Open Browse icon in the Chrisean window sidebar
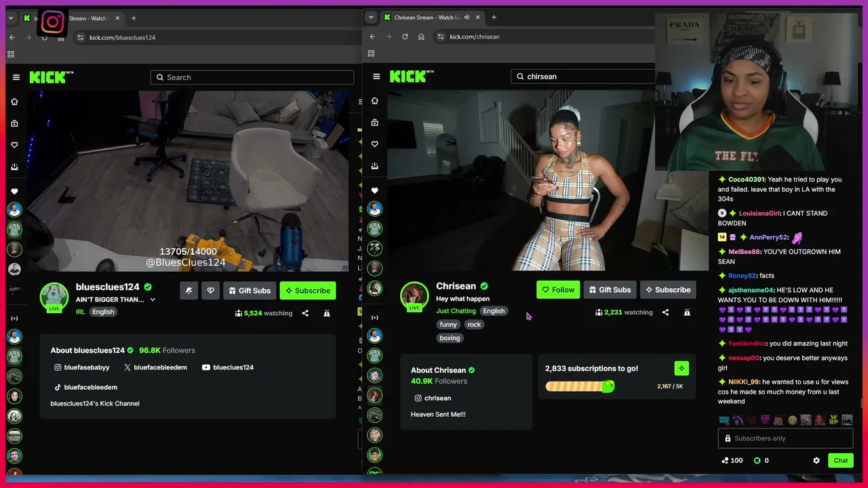 click(374, 123)
